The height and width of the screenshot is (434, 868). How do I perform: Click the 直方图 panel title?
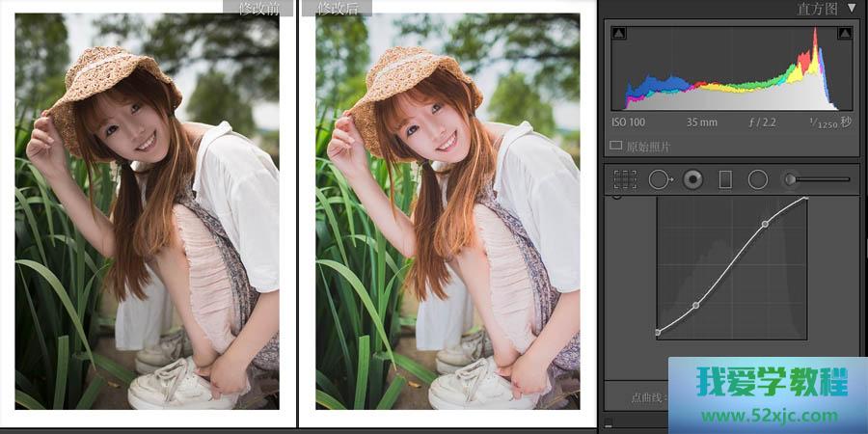tap(817, 9)
